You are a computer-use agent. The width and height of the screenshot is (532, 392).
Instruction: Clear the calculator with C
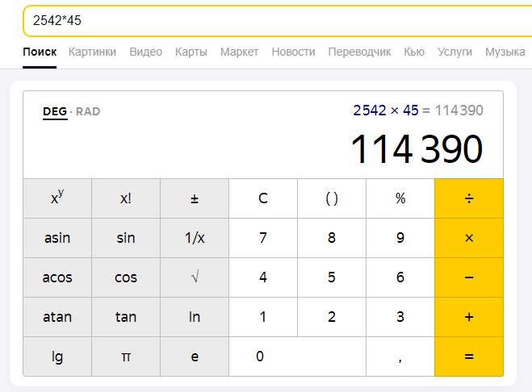click(263, 198)
